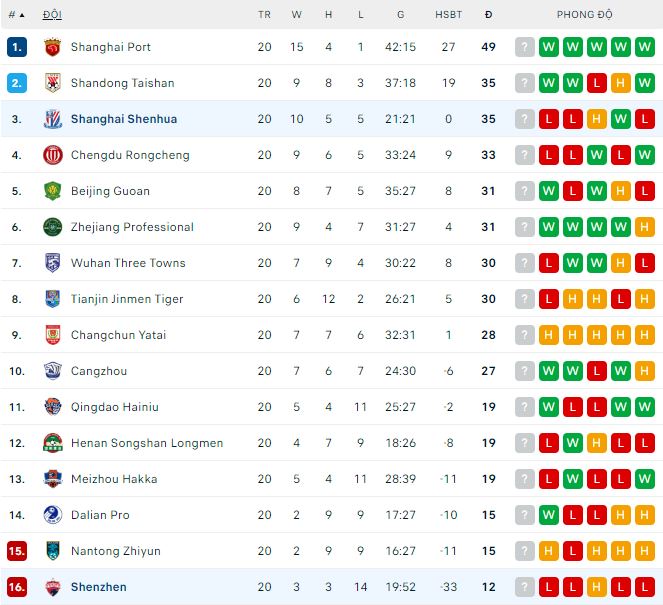Click the Henan Songshan Longmen crest

coord(53,443)
